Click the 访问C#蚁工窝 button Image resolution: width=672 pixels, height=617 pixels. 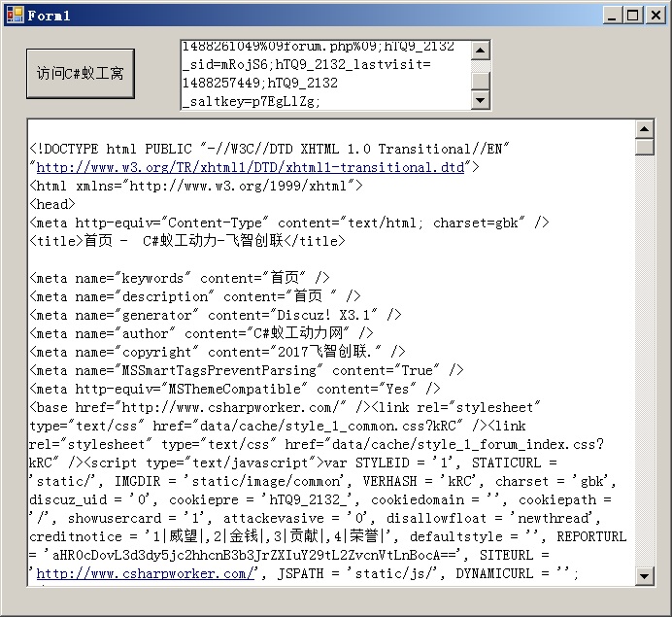[x=81, y=74]
